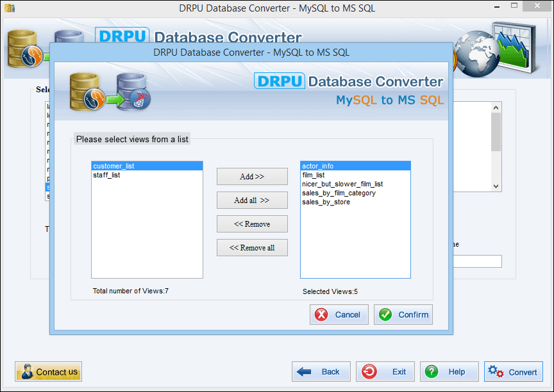Click the Add >> button
Screen dimensions: 554x392
coord(252,176)
